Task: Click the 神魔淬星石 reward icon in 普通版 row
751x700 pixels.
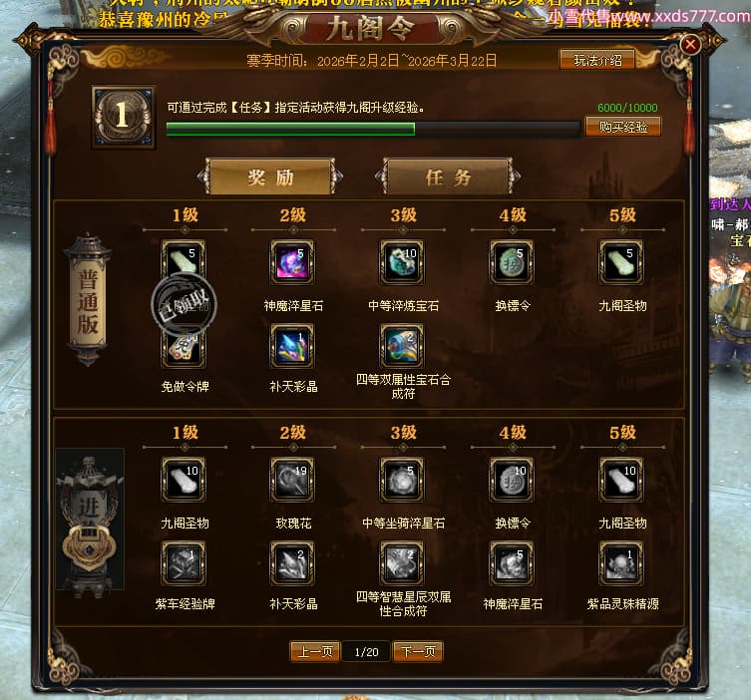Action: click(292, 262)
